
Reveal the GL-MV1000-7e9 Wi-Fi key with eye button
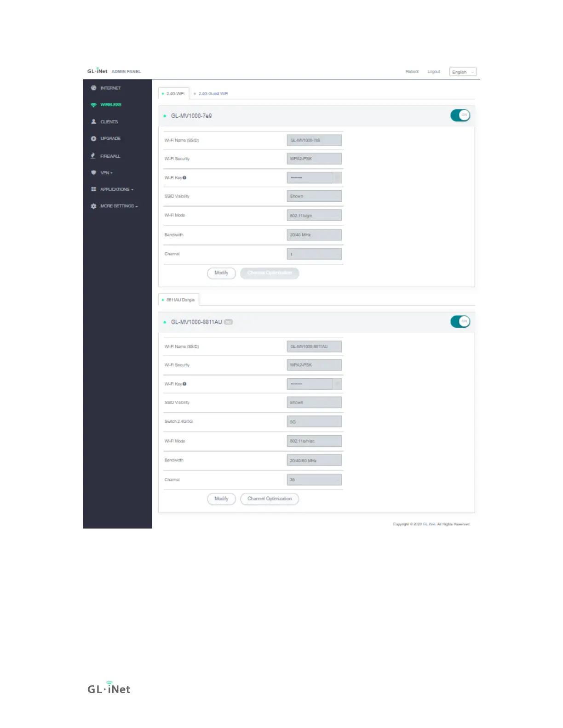click(337, 177)
